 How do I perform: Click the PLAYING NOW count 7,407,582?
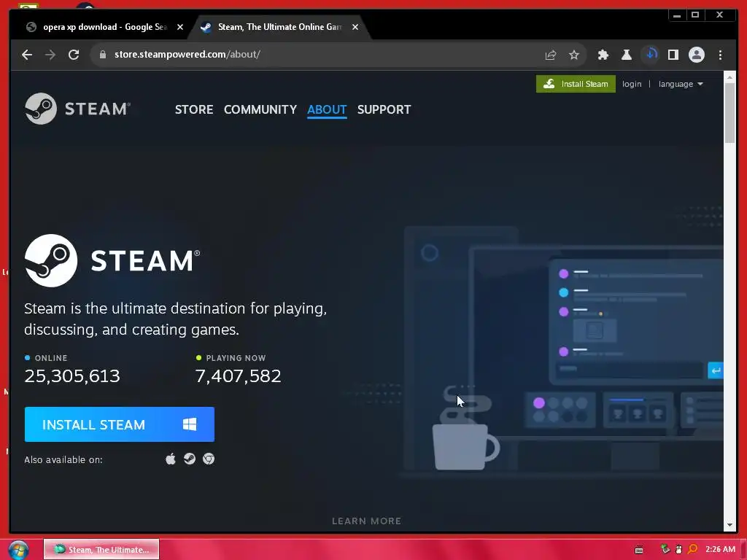pos(239,376)
